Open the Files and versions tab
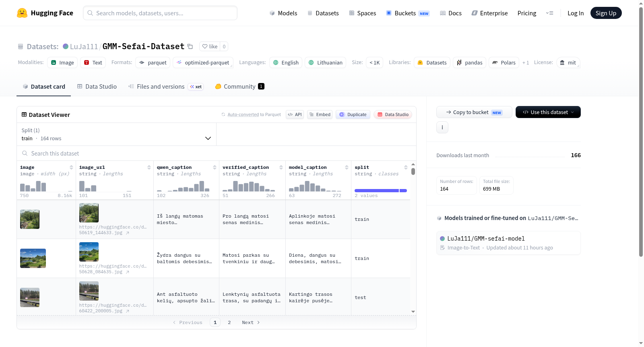The width and height of the screenshot is (644, 347). tap(166, 86)
